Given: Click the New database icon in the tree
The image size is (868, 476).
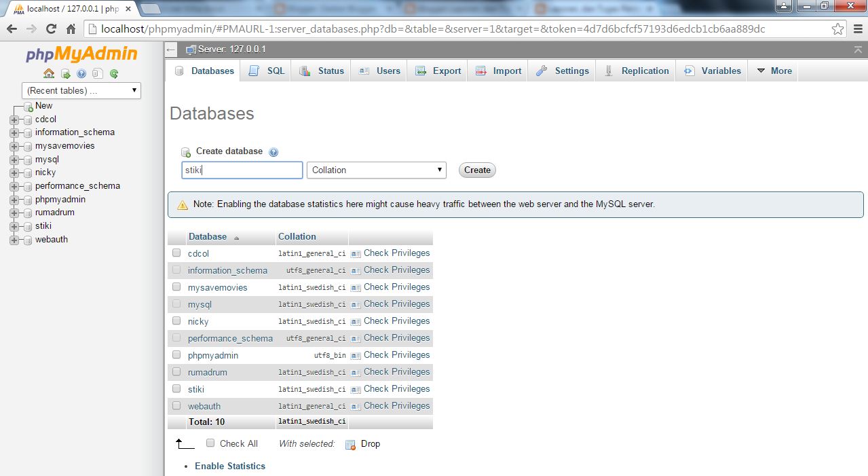Looking at the screenshot, I should pyautogui.click(x=29, y=107).
